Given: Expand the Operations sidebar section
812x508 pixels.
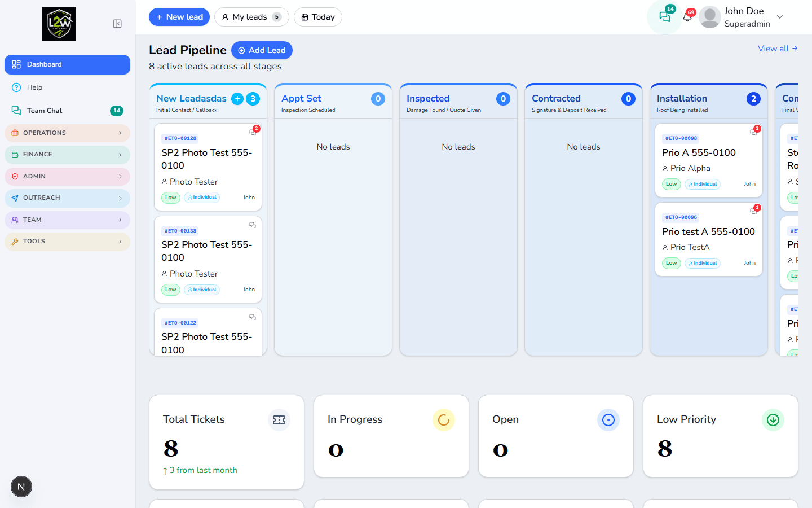Looking at the screenshot, I should [x=67, y=133].
